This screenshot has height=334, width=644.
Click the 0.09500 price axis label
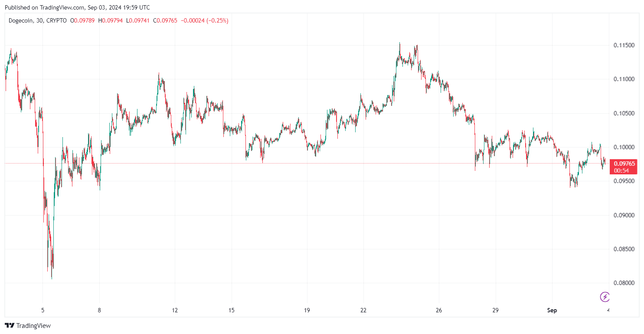pyautogui.click(x=624, y=181)
